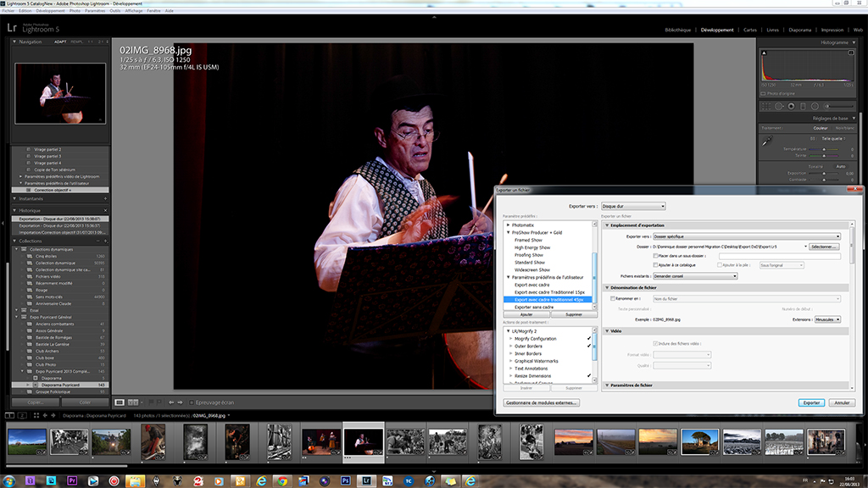The width and height of the screenshot is (868, 488).
Task: Select second window display button 2
Action: pyautogui.click(x=22, y=415)
